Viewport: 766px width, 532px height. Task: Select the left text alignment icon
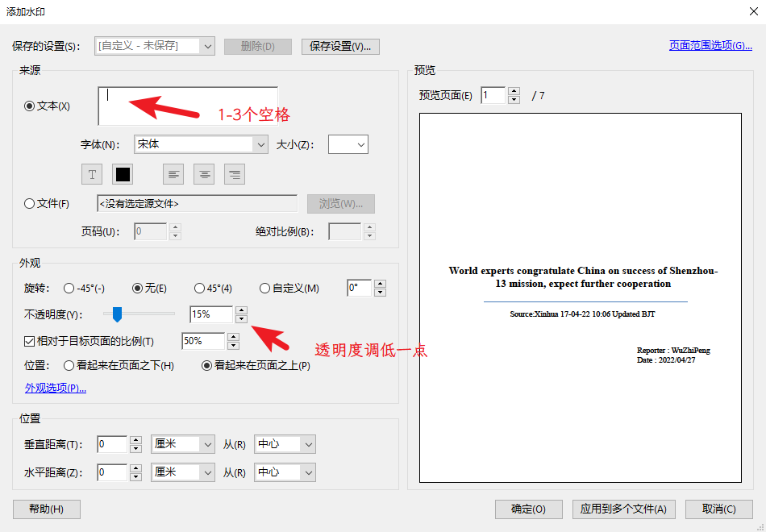(x=173, y=173)
